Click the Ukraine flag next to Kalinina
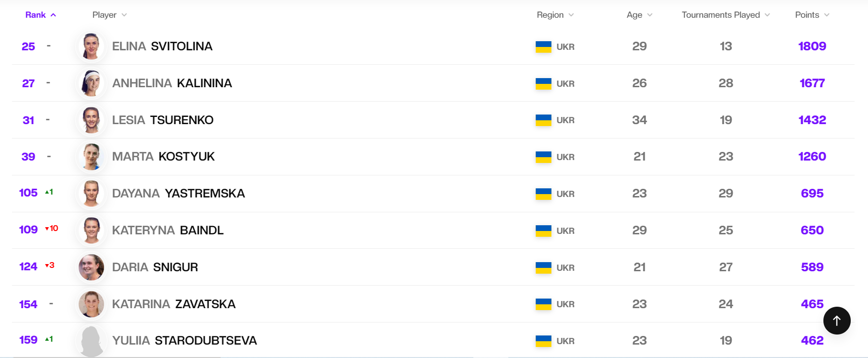This screenshot has height=358, width=868. tap(544, 83)
